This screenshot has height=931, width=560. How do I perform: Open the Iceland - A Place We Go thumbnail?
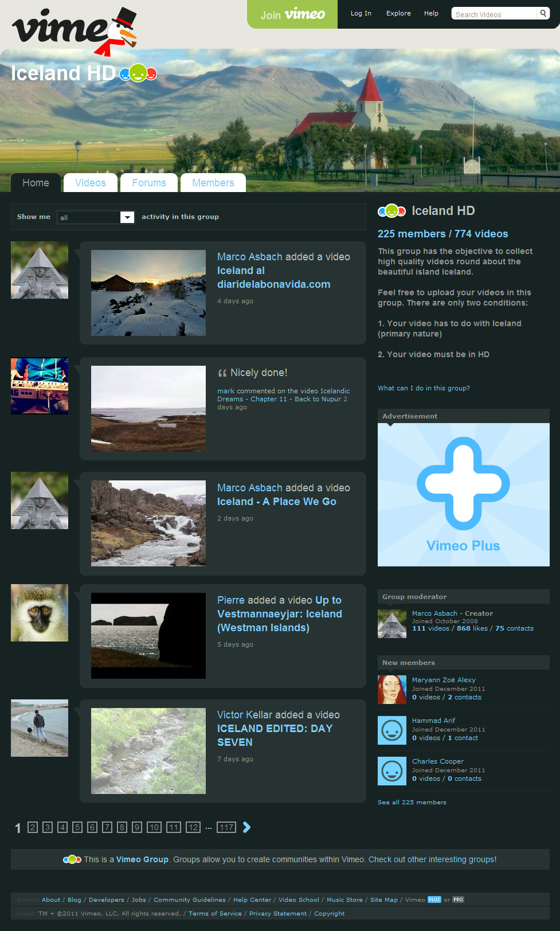click(x=148, y=523)
